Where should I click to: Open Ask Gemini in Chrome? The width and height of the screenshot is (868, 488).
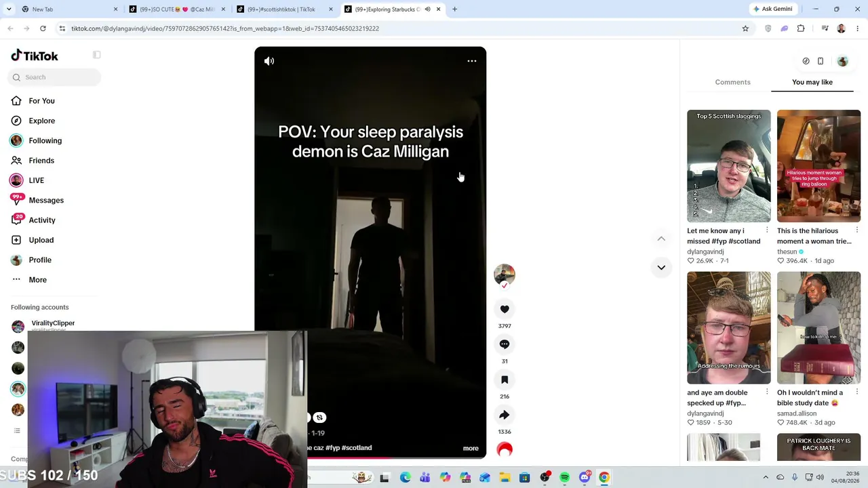tap(774, 9)
